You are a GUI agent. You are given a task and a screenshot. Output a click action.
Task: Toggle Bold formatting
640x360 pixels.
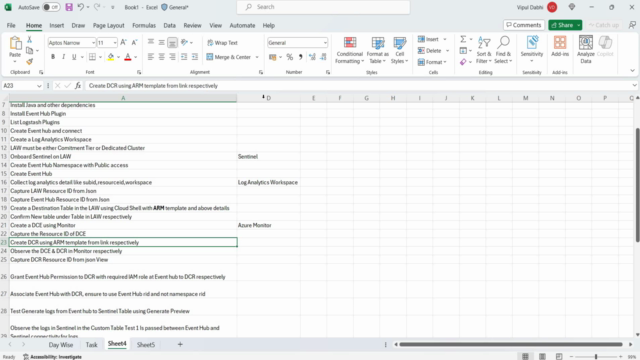tap(53, 57)
